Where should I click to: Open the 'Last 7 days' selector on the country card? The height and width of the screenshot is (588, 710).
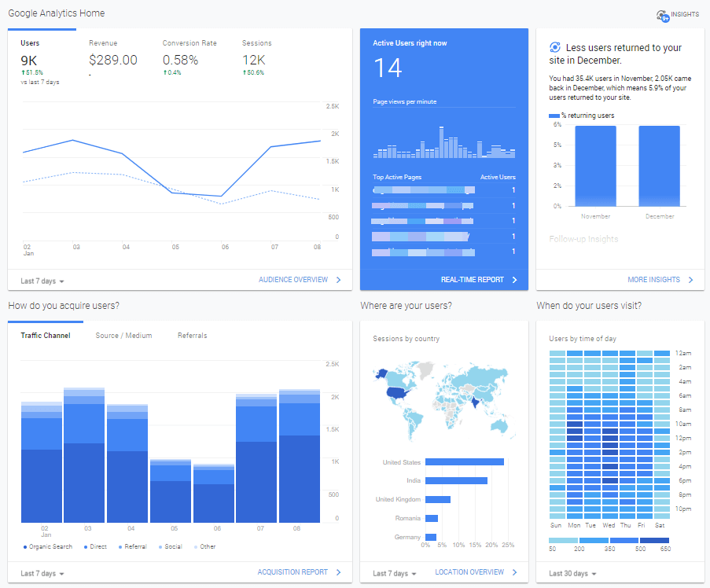pos(392,573)
